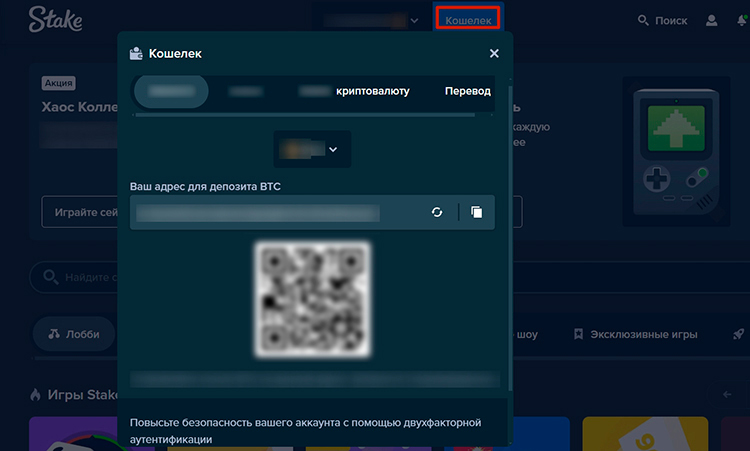Go to Stake home via logo
Image resolution: width=750 pixels, height=451 pixels.
click(x=55, y=20)
